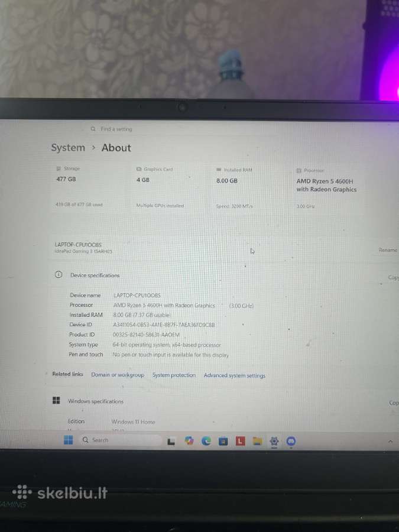This screenshot has height=532, width=399.
Task: Click the Rename this PC button
Action: [x=388, y=249]
